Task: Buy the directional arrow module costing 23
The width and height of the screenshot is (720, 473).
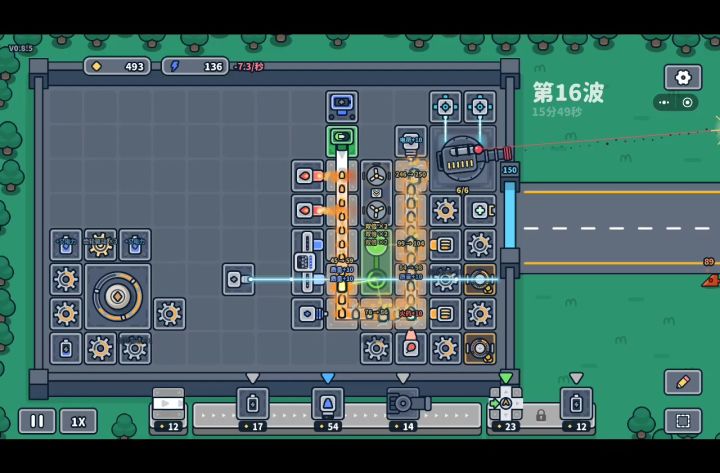Action: click(x=506, y=410)
